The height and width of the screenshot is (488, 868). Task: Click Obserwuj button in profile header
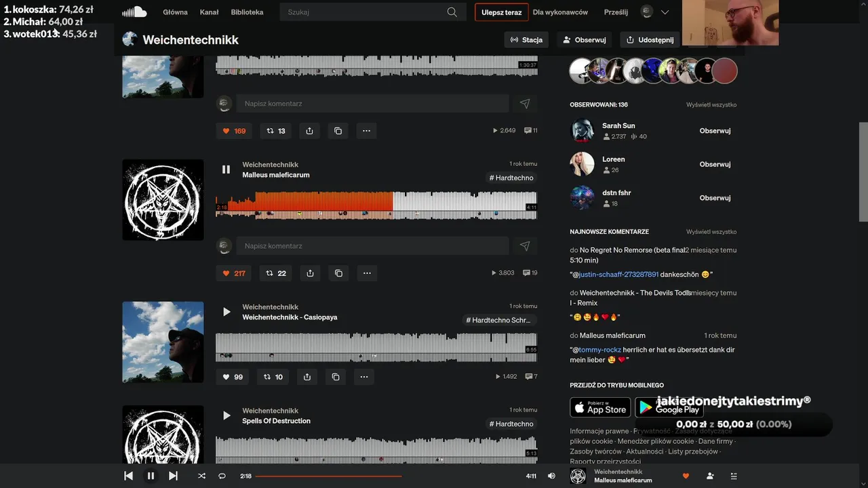click(x=584, y=40)
